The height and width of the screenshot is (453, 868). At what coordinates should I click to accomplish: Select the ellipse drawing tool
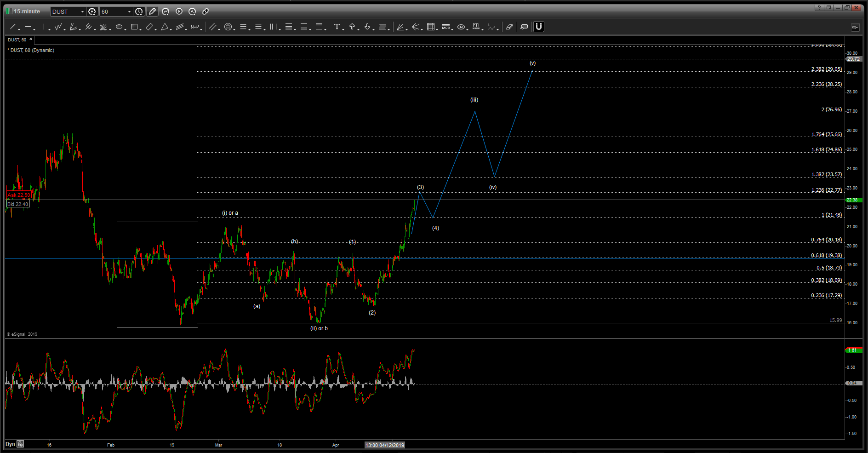click(119, 27)
